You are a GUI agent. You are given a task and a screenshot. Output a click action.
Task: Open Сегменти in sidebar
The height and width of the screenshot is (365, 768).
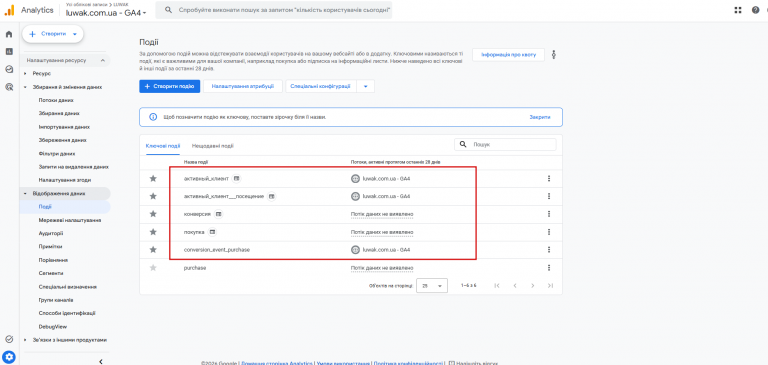click(51, 273)
